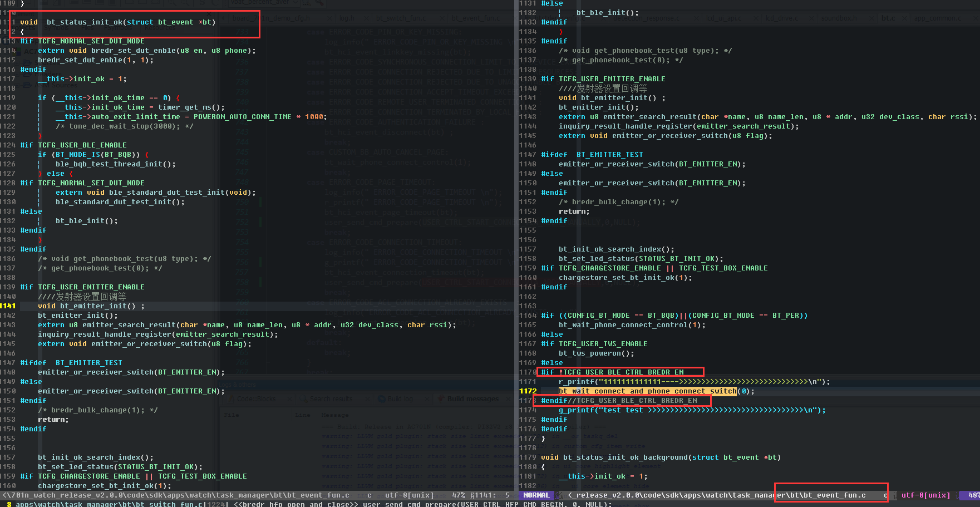Click the g_printf "test test" line
Viewport: 980px width, 507px height.
692,410
